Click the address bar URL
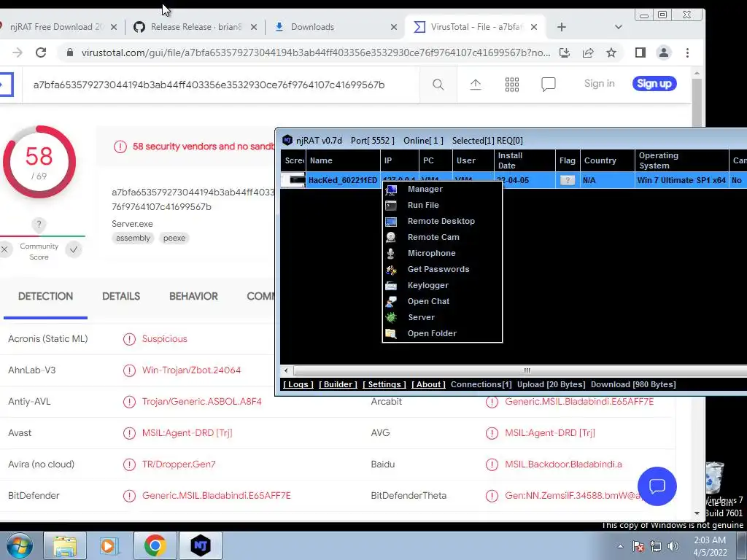 tap(315, 52)
